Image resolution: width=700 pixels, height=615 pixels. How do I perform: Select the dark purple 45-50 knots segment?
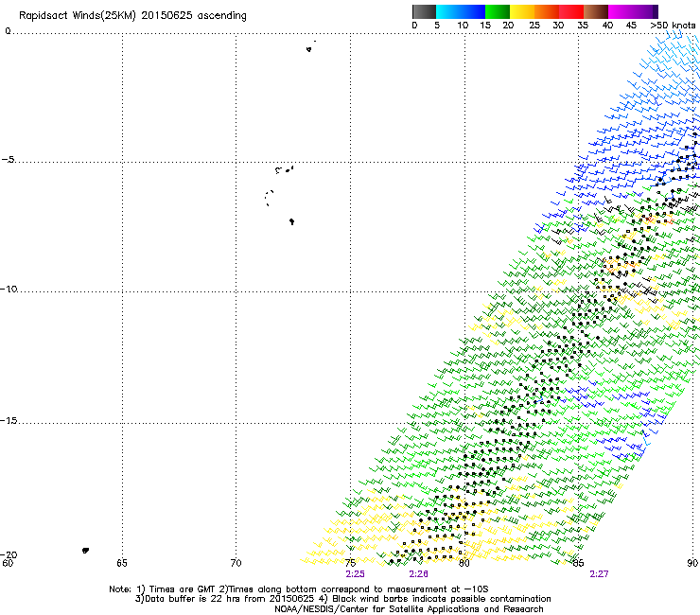point(645,11)
